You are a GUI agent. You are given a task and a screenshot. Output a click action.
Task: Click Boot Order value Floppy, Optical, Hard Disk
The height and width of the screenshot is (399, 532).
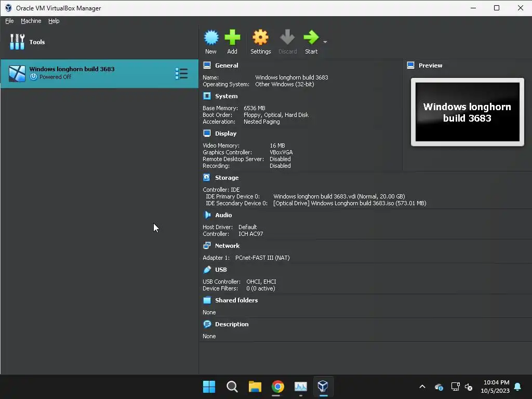[x=276, y=115]
